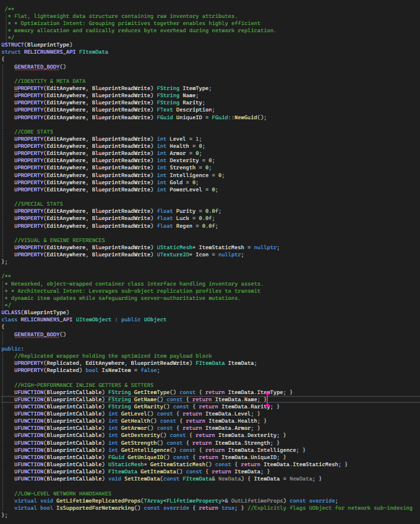Click the 'Health = 0' declaration
The image size is (420, 524).
click(x=186, y=146)
